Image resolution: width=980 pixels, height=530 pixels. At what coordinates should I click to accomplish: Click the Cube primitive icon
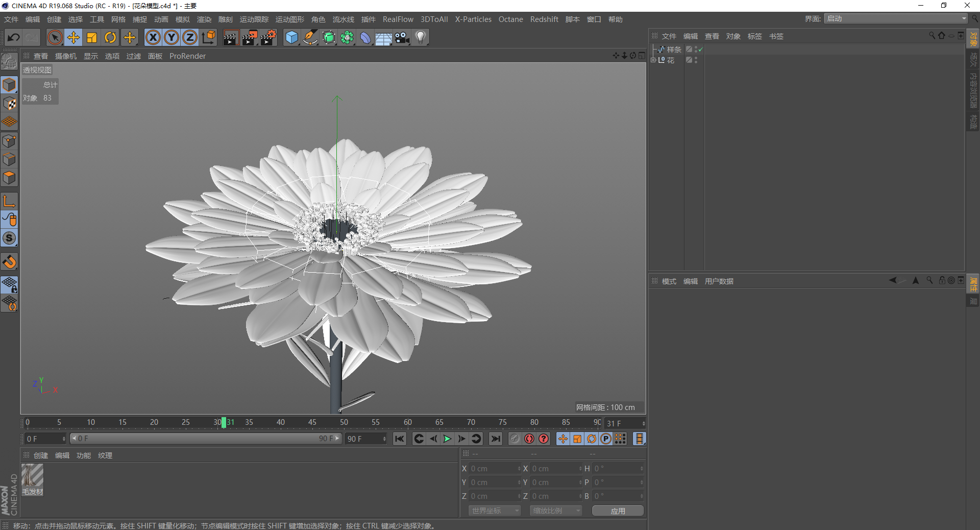click(x=291, y=37)
